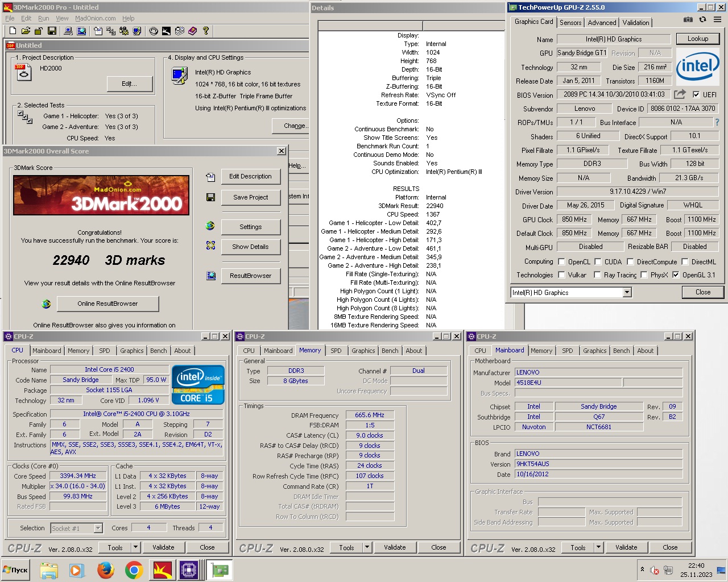Click the Open project folder icon
728x582 pixels.
click(26, 31)
